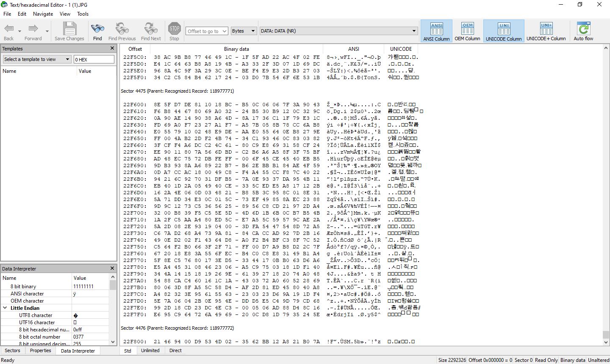The height and width of the screenshot is (364, 610).
Task: Select the 8 bit binary row
Action: 55,287
